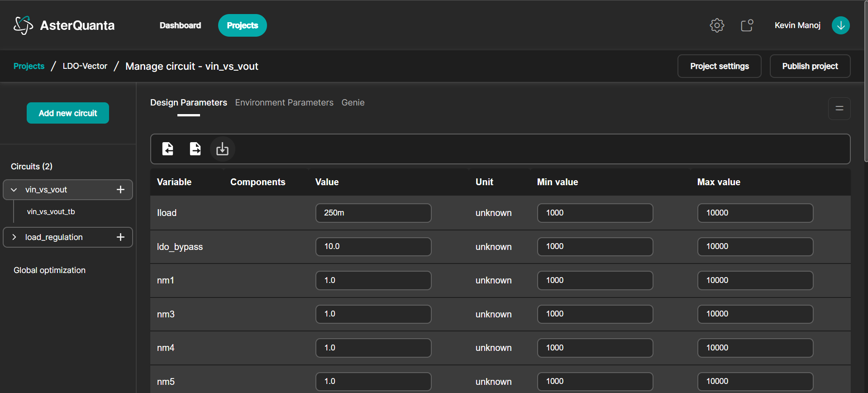This screenshot has width=868, height=393.
Task: Select the Projects nav pill
Action: click(x=243, y=25)
